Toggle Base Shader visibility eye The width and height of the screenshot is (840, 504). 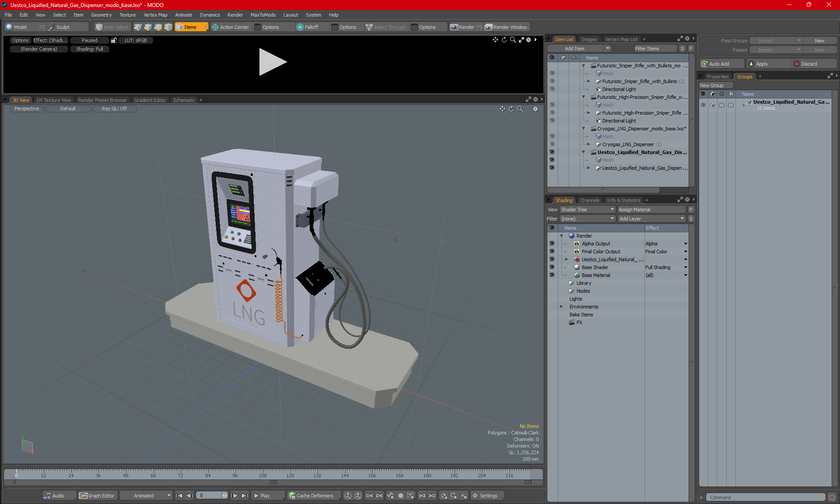point(552,267)
